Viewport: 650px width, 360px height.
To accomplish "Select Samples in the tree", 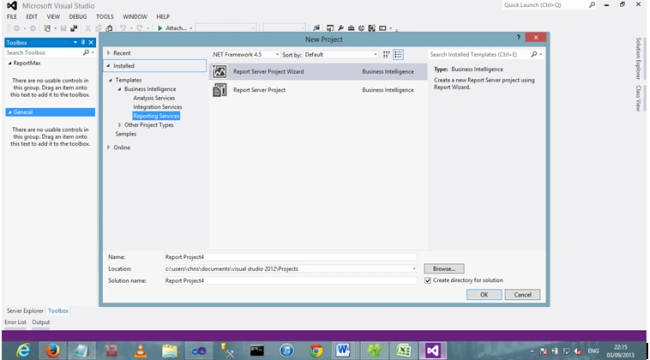I will (x=126, y=134).
